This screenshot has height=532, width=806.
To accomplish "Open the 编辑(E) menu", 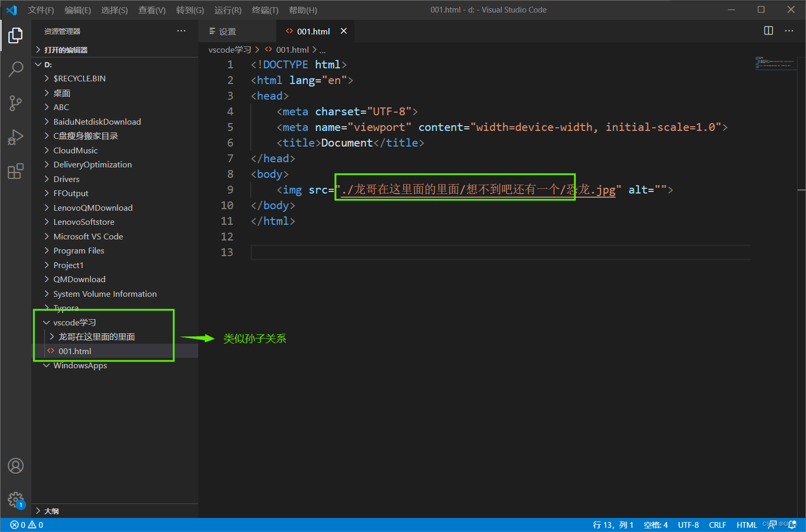I will click(77, 10).
